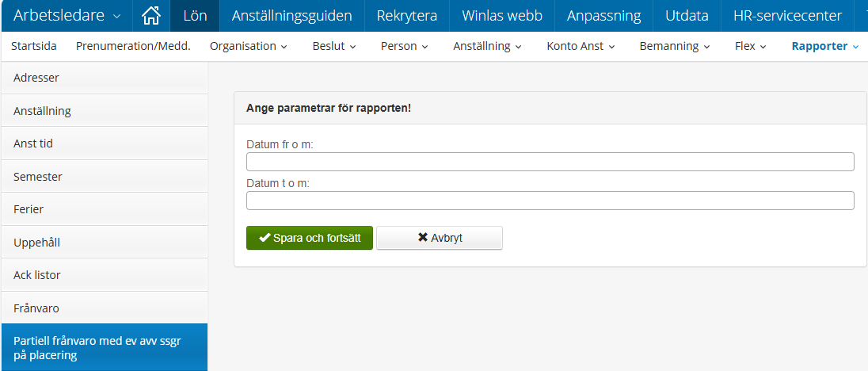
Task: Choose Frånvaro from the sidebar list
Action: pos(104,308)
